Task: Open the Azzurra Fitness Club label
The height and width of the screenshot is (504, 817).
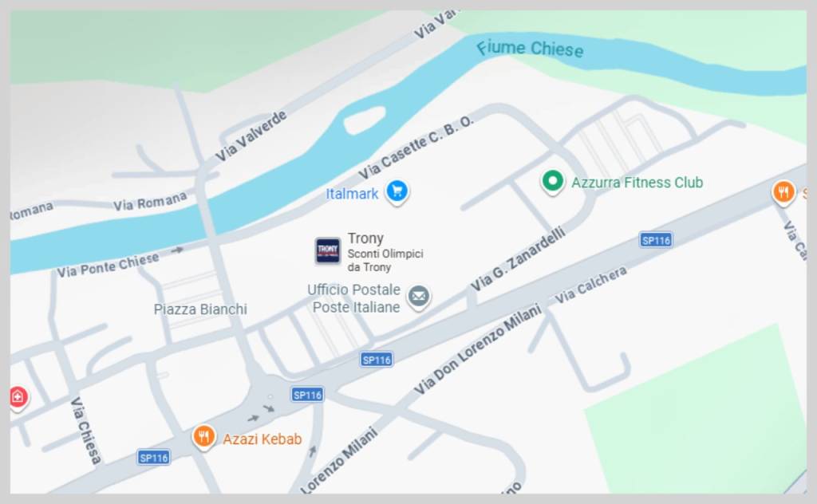Action: [x=637, y=183]
